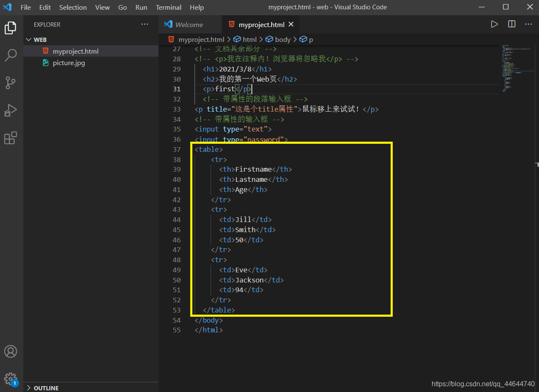This screenshot has width=539, height=392.
Task: Open the editor More Actions ellipsis
Action: 528,24
